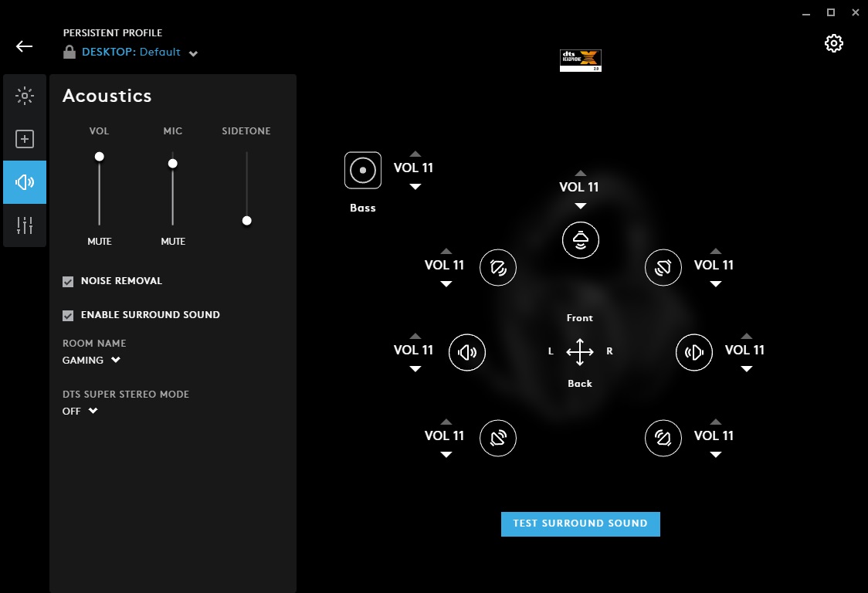Decrease rear right speaker volume

coord(716,455)
